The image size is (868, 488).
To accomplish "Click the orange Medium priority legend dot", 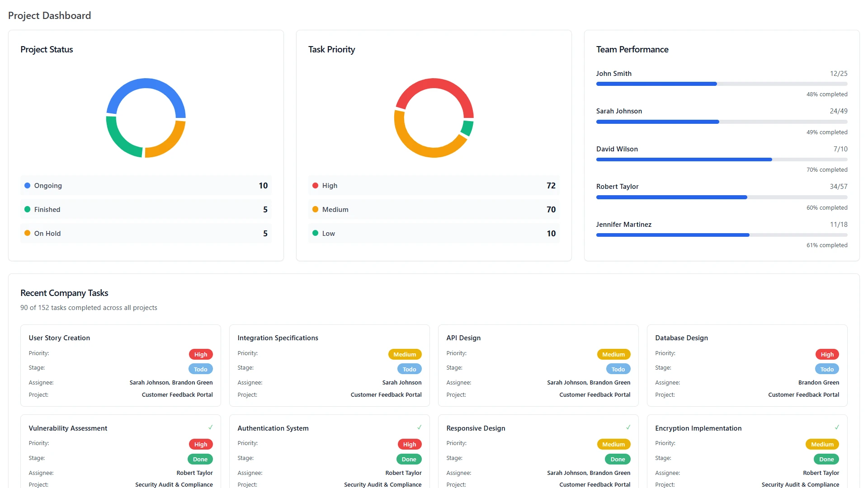I will pos(315,209).
